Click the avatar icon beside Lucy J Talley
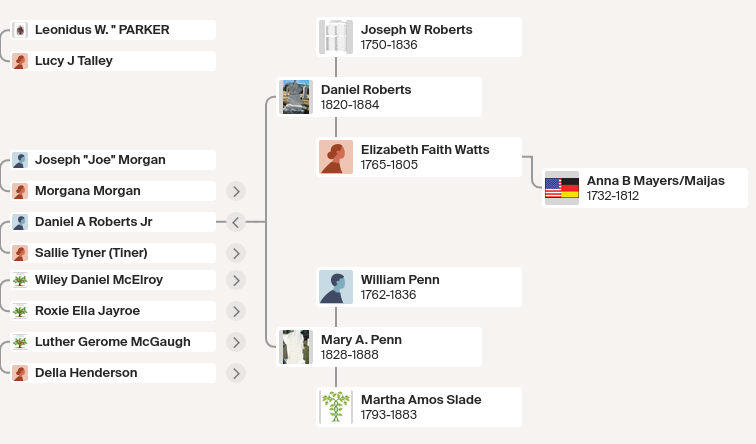The image size is (756, 444). pyautogui.click(x=20, y=61)
